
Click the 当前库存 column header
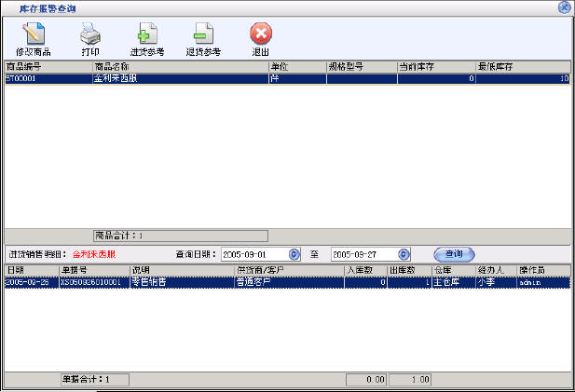point(435,67)
